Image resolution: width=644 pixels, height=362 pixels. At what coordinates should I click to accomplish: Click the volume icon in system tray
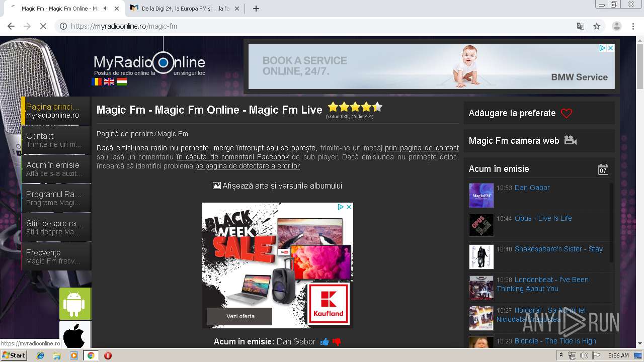584,355
